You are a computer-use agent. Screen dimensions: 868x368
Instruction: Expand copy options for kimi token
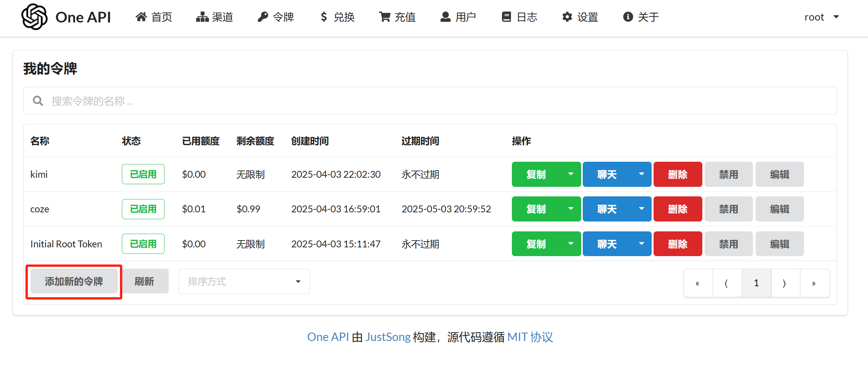click(x=571, y=174)
